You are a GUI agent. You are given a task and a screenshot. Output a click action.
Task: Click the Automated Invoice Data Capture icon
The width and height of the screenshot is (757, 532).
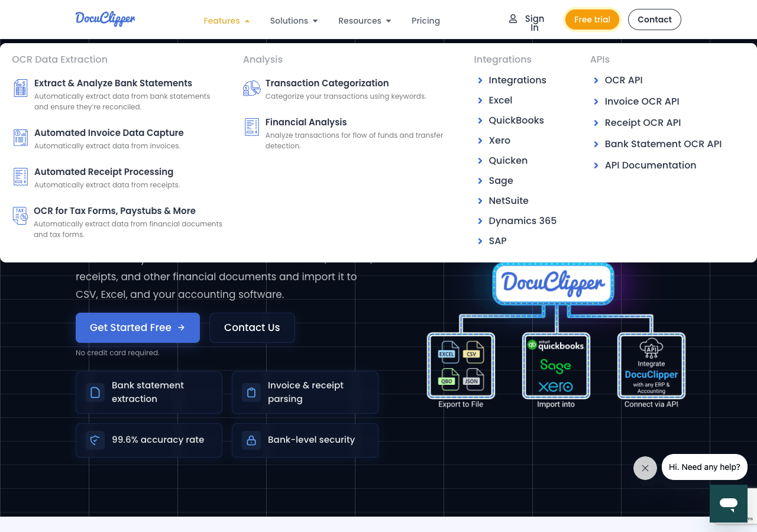coord(21,138)
